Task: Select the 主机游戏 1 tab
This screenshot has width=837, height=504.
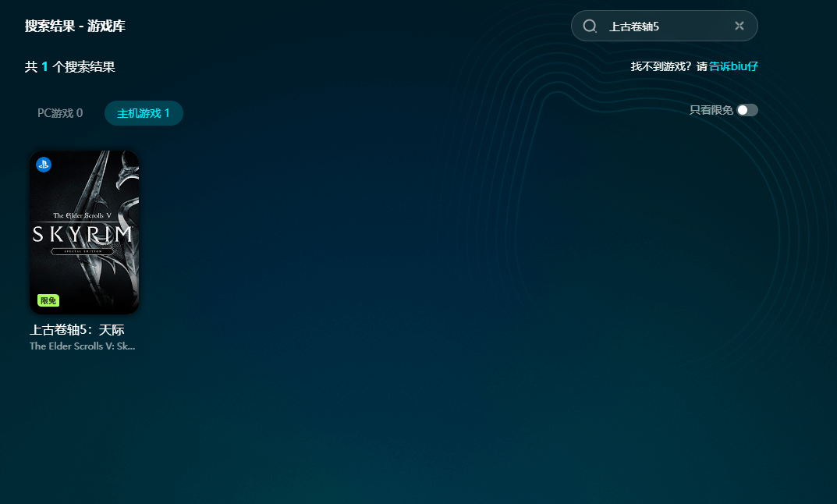Action: [x=144, y=113]
